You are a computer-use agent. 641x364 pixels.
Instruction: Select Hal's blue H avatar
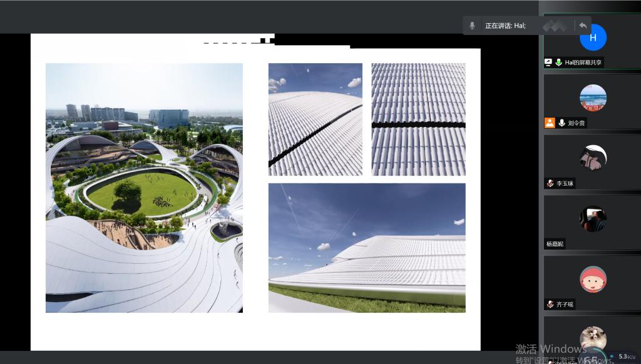click(x=593, y=38)
